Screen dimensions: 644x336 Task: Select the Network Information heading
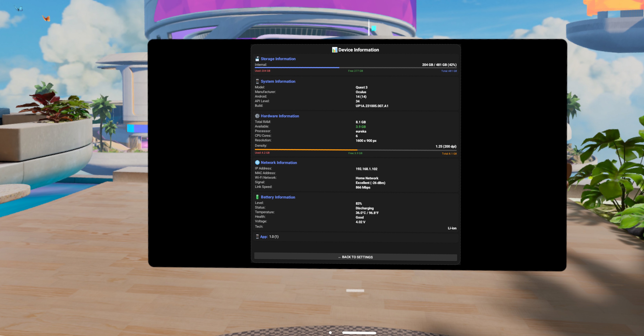[x=279, y=163]
